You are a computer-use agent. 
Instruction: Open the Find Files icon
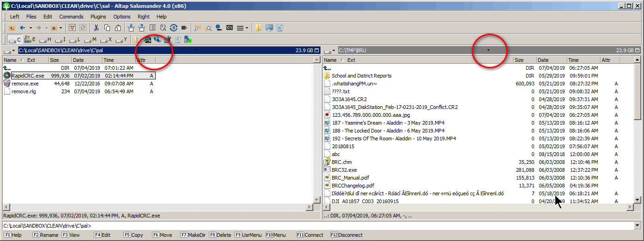point(208,28)
